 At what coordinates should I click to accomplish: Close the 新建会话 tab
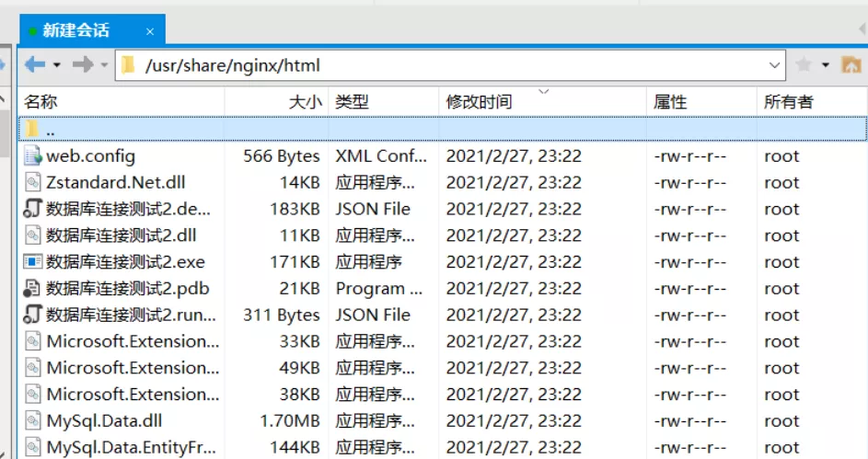(150, 31)
